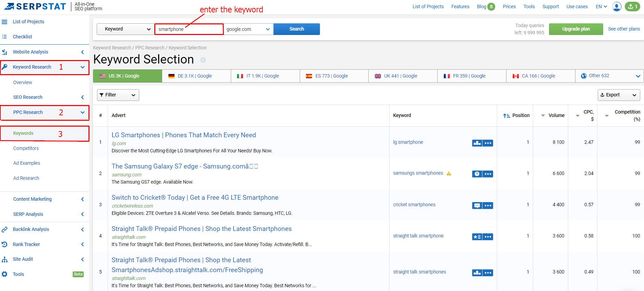Open more options for lg smartphone row

point(488,143)
